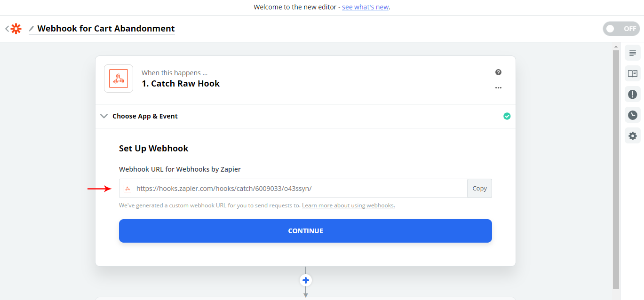Open Learn more about using webhooks link
This screenshot has width=644, height=300.
coord(348,205)
